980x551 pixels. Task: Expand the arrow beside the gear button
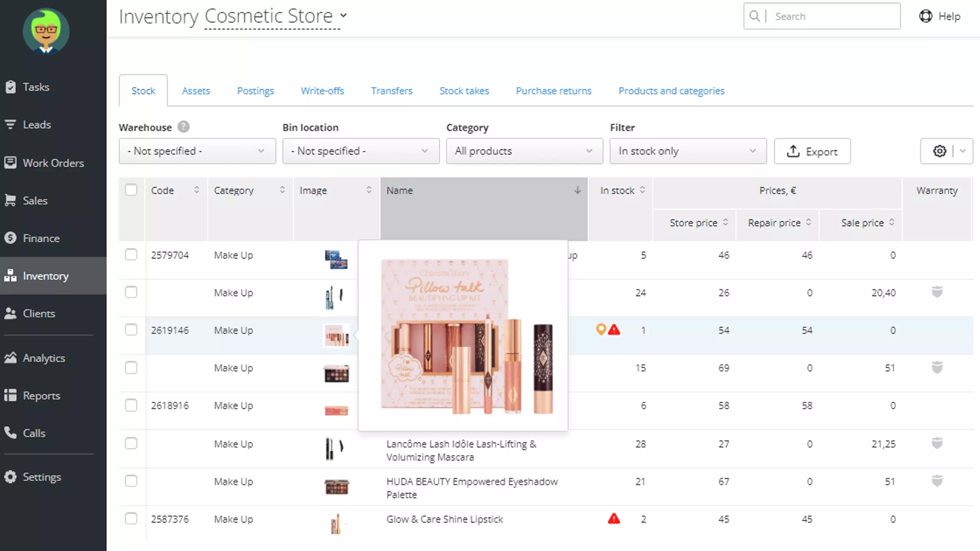(x=963, y=151)
